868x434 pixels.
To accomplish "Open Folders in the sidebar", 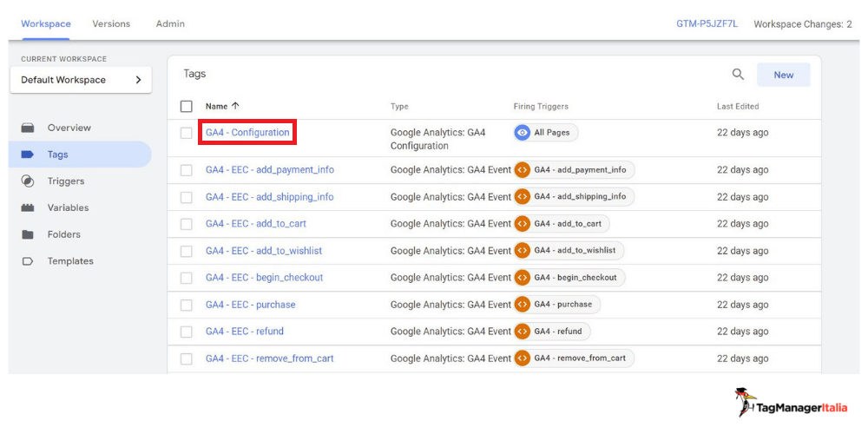I will coord(64,234).
